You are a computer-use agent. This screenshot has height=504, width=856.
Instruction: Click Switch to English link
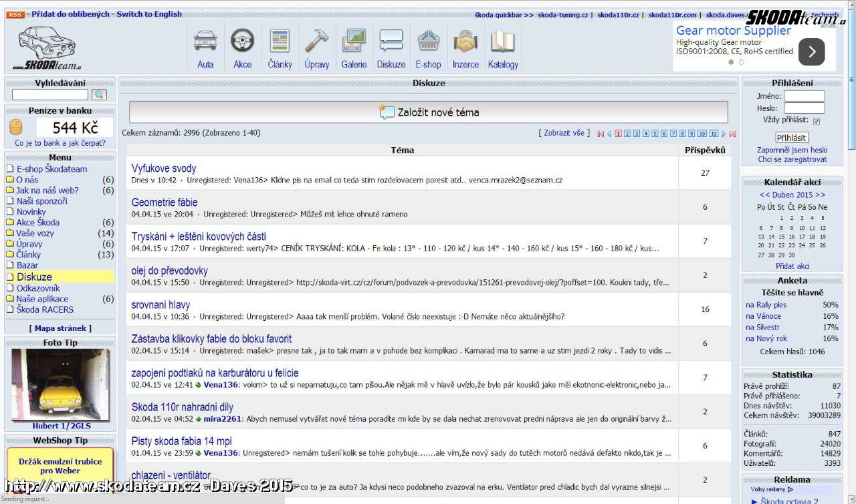149,14
